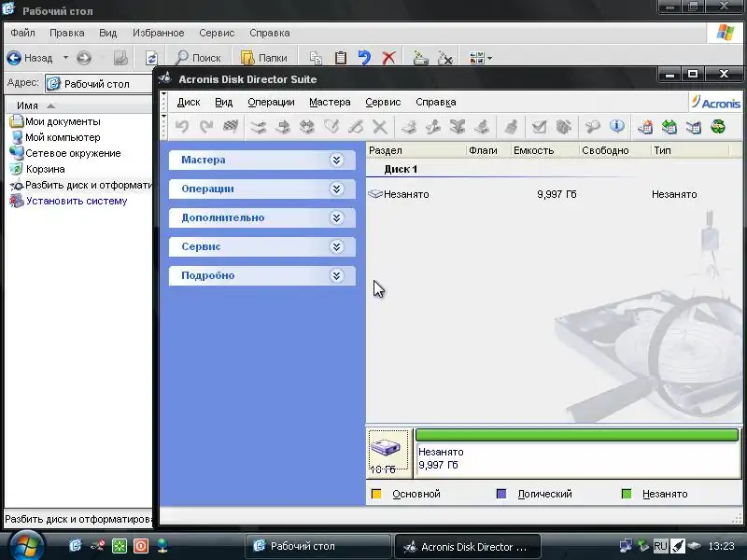Click the purple Логический legend swatch
Screen dimensions: 747x560
pos(501,494)
